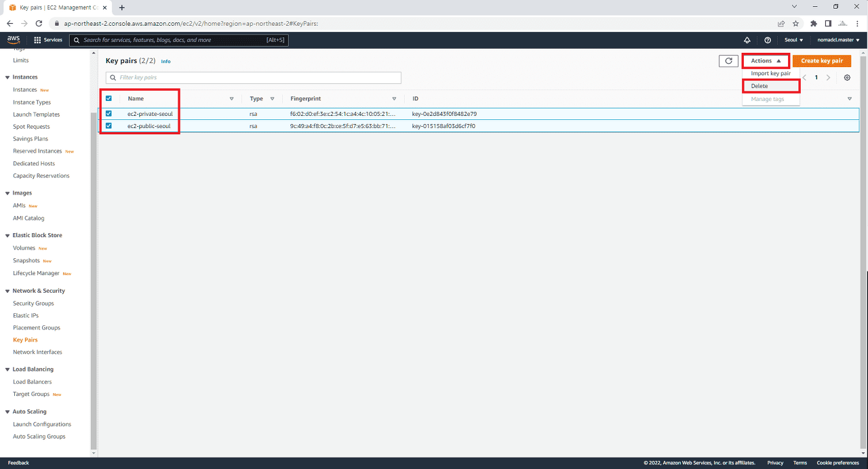The image size is (868, 469).
Task: Select Import key pair menu item
Action: point(771,73)
